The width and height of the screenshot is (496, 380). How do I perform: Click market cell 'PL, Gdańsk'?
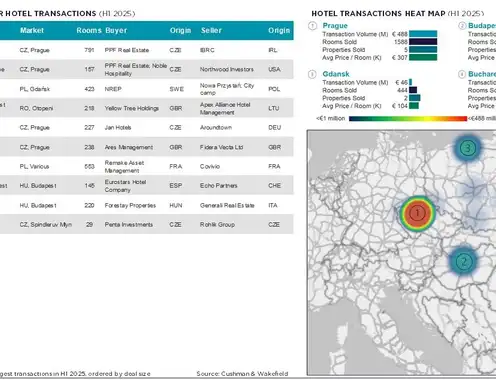pyautogui.click(x=35, y=89)
